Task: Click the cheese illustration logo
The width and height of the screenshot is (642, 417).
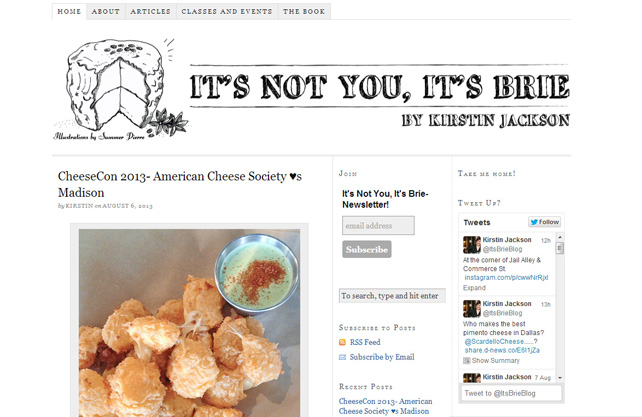Action: (x=121, y=89)
